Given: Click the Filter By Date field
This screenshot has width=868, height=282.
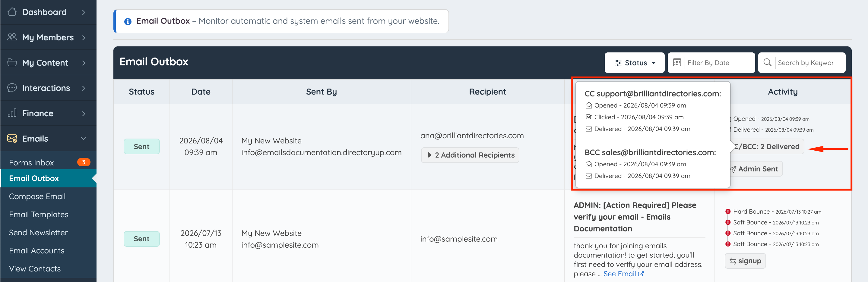Looking at the screenshot, I should coord(711,63).
